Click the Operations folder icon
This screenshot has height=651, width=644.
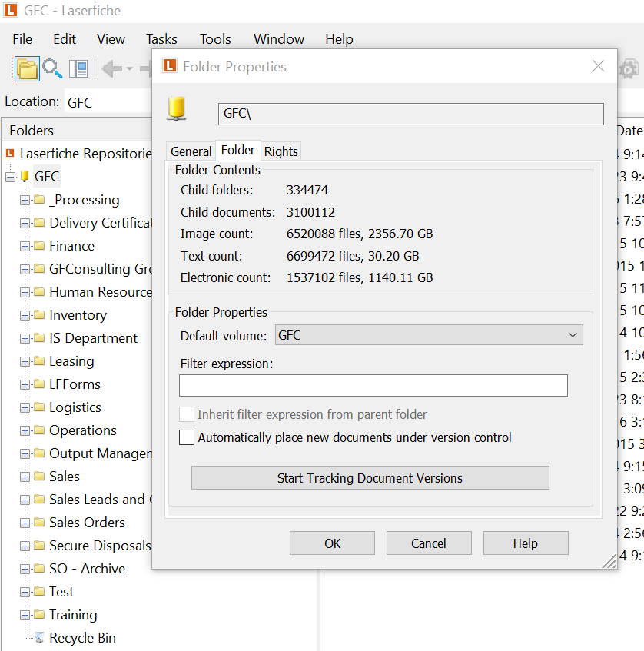click(x=39, y=430)
